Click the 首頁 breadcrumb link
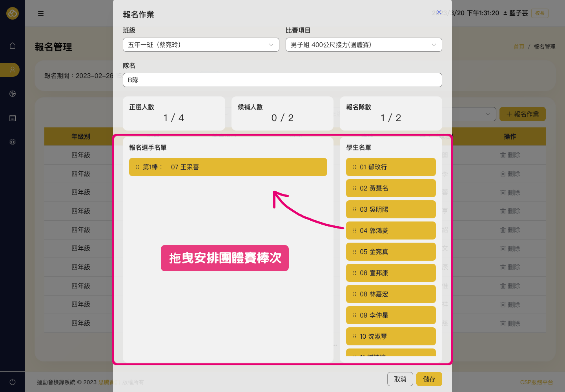 [x=519, y=47]
